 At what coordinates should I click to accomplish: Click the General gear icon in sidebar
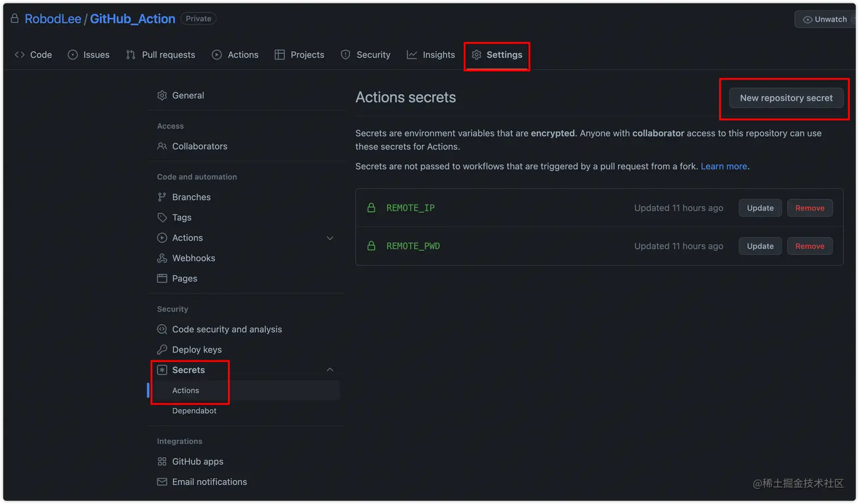click(162, 95)
